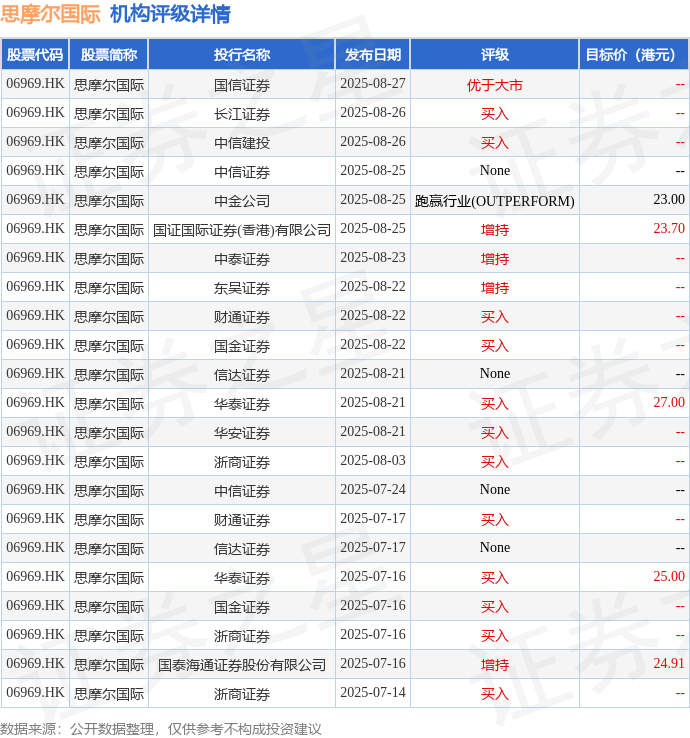Select the 国泰海通证券股份有限公司 cell
This screenshot has height=738, width=690.
pos(242,665)
